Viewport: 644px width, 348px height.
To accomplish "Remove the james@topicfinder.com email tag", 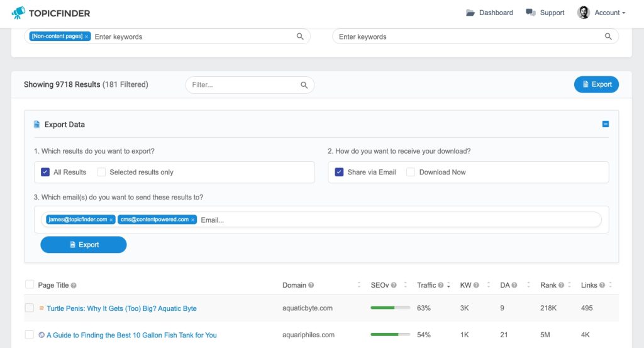I will pyautogui.click(x=111, y=220).
